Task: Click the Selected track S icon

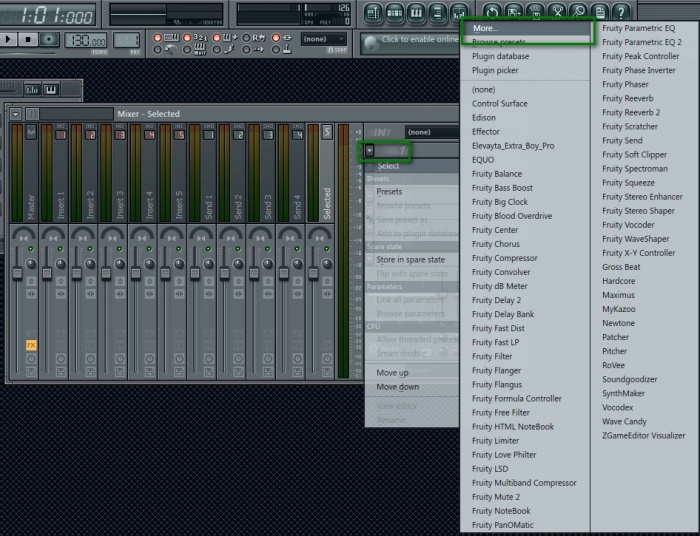Action: tap(327, 132)
